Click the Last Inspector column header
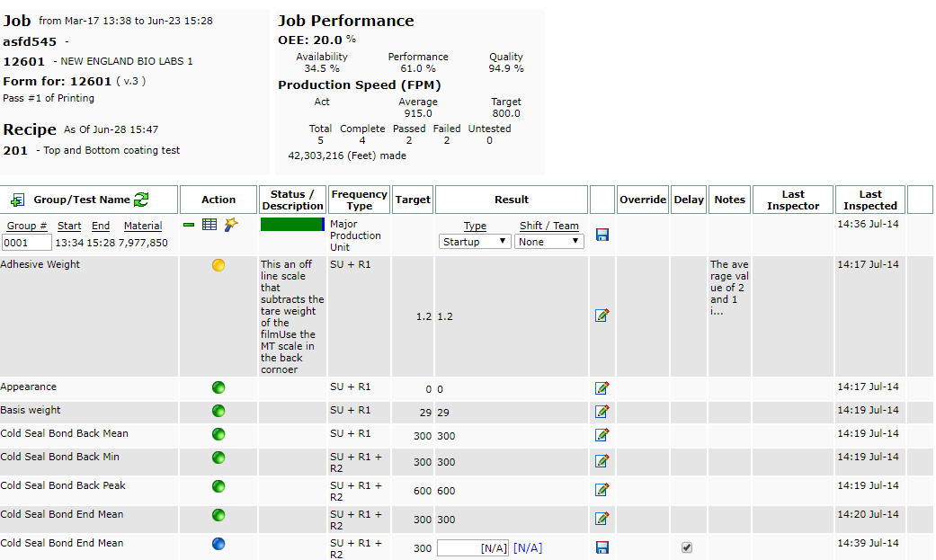Screen dimensions: 936x560 point(793,200)
